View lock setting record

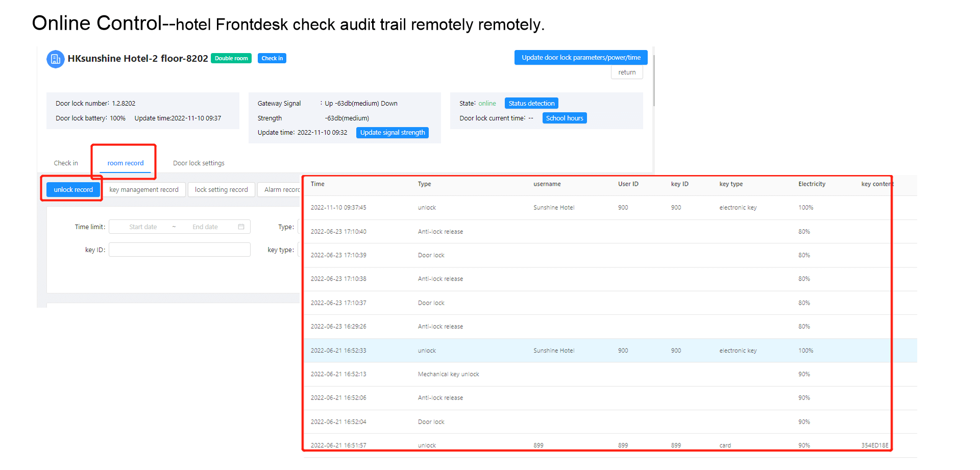point(221,190)
